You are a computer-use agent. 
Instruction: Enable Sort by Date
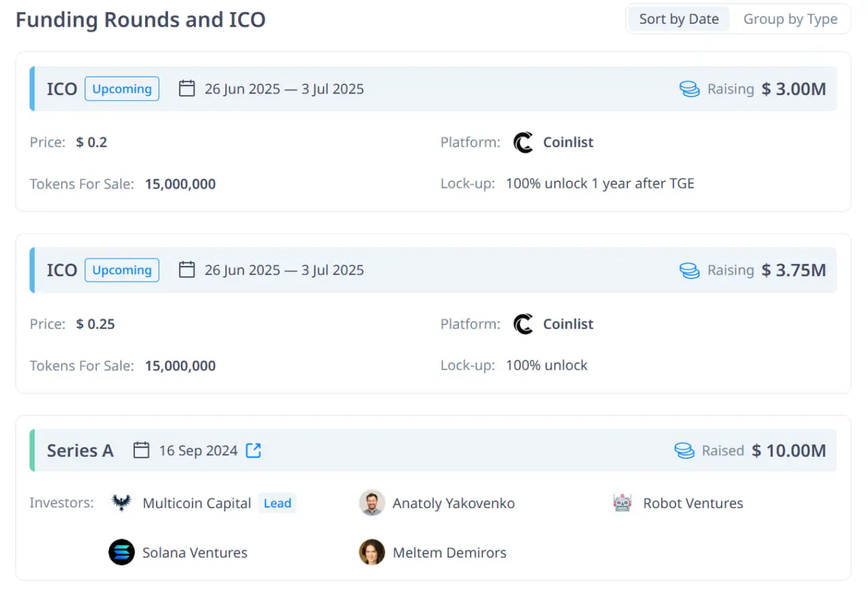[678, 19]
